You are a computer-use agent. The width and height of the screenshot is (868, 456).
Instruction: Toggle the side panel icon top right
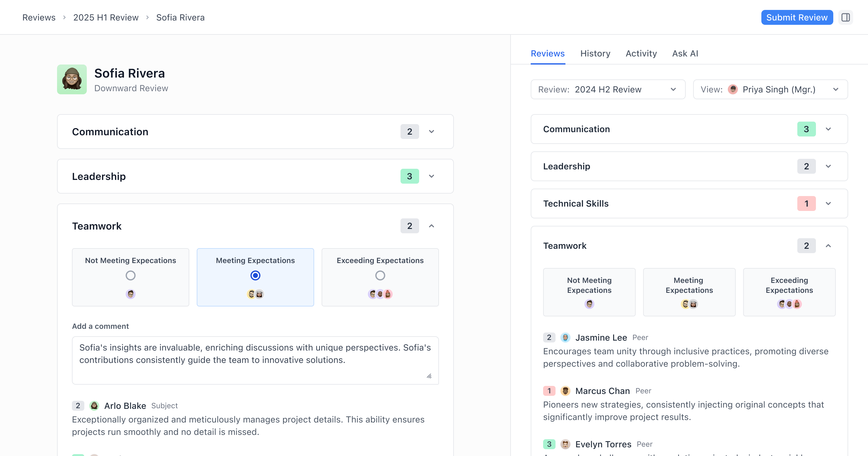tap(846, 17)
